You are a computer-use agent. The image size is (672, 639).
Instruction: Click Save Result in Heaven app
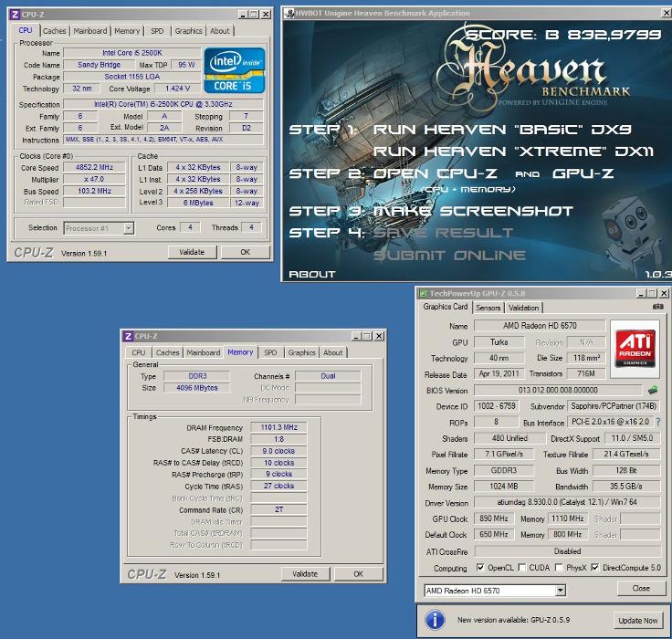tap(443, 233)
